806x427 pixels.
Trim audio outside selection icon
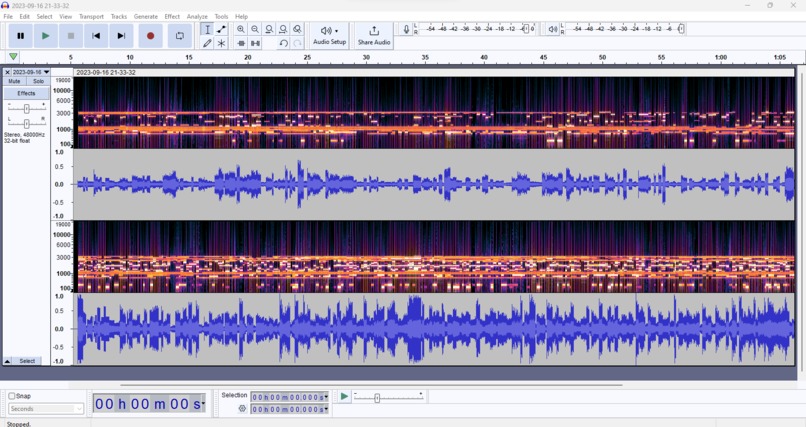click(x=241, y=43)
